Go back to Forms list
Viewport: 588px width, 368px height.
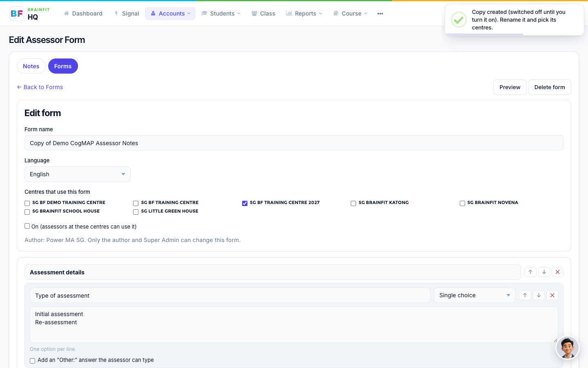tap(40, 87)
